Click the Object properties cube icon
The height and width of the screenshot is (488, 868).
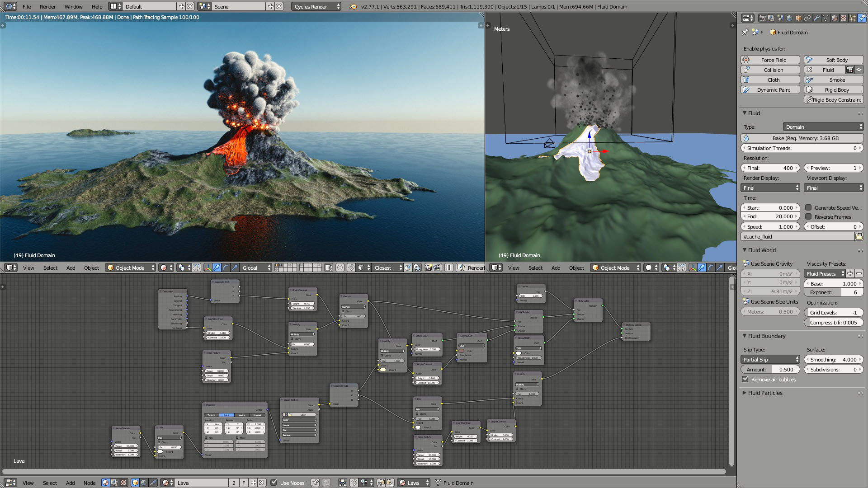[x=798, y=18]
